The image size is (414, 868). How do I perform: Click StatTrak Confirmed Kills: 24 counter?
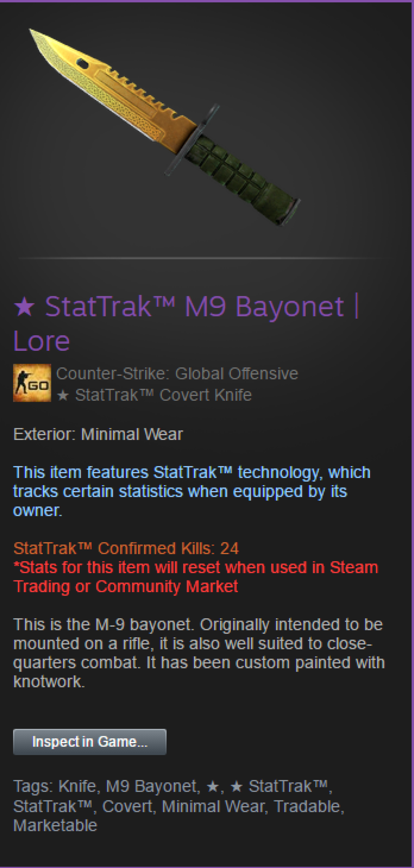pos(126,548)
